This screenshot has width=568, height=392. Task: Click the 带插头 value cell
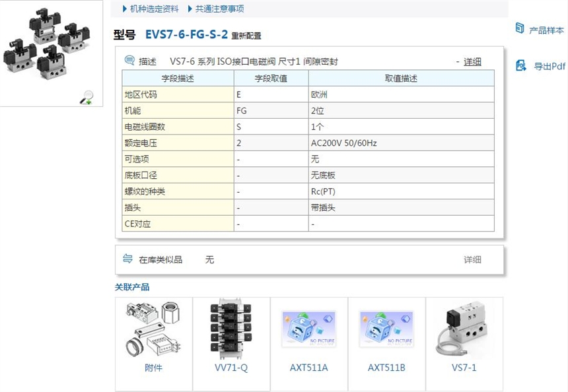pos(401,207)
